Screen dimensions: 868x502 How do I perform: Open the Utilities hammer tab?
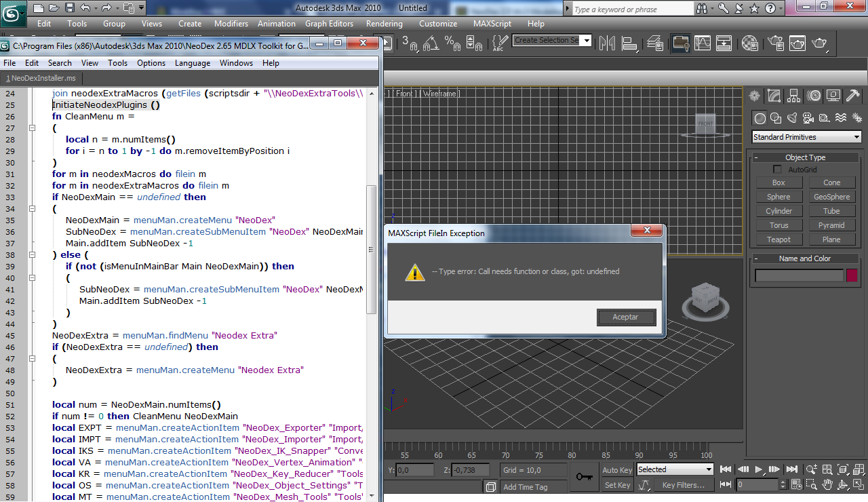tap(853, 96)
